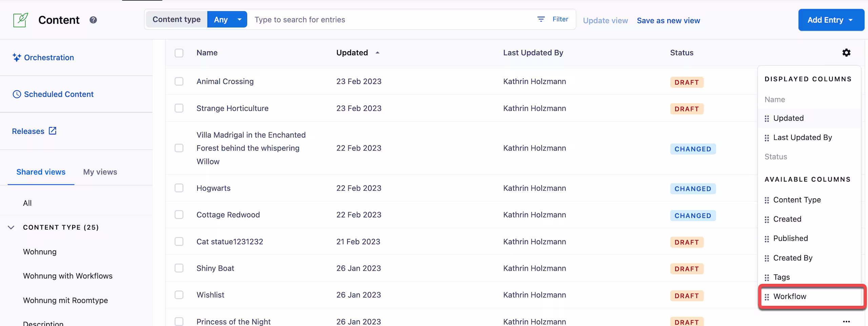Grab the Workflow column drag handle
Image resolution: width=868 pixels, height=326 pixels.
(x=767, y=297)
